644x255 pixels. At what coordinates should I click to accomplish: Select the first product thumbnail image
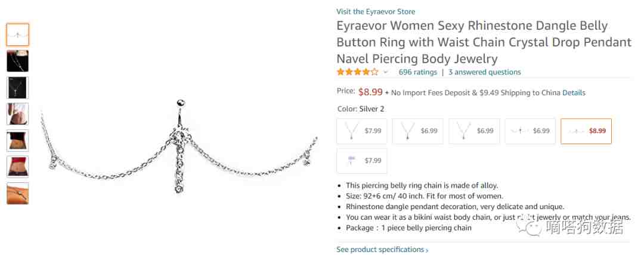[18, 35]
